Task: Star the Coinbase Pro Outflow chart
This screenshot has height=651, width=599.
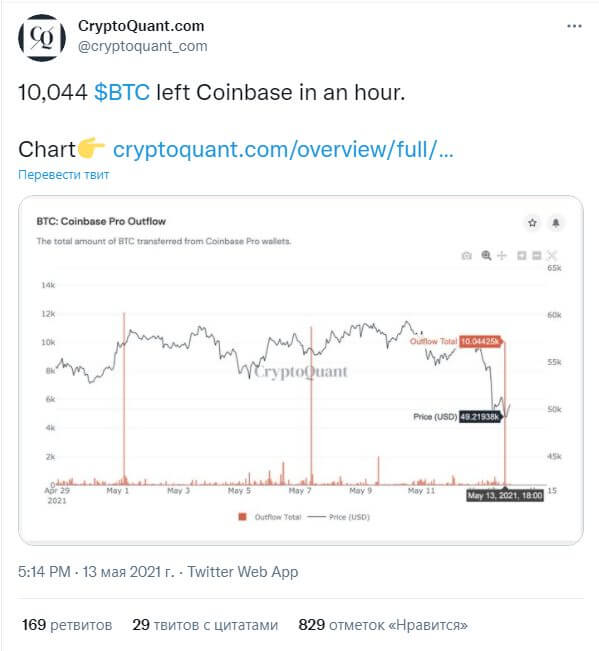Action: (x=532, y=223)
